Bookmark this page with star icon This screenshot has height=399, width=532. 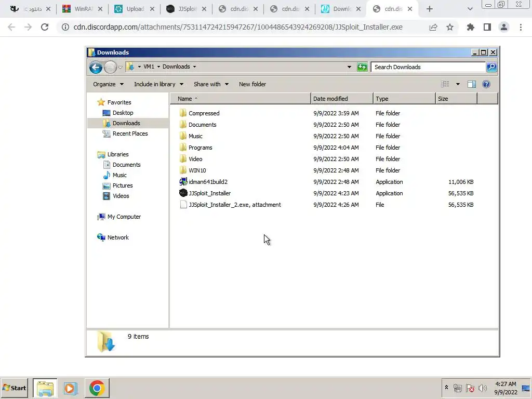(450, 27)
